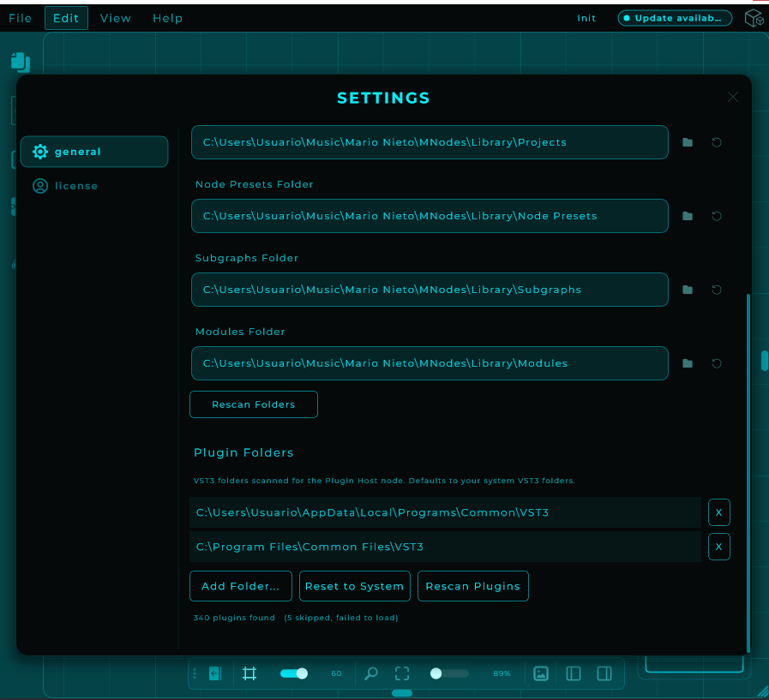Click the grid size value 60

click(336, 673)
